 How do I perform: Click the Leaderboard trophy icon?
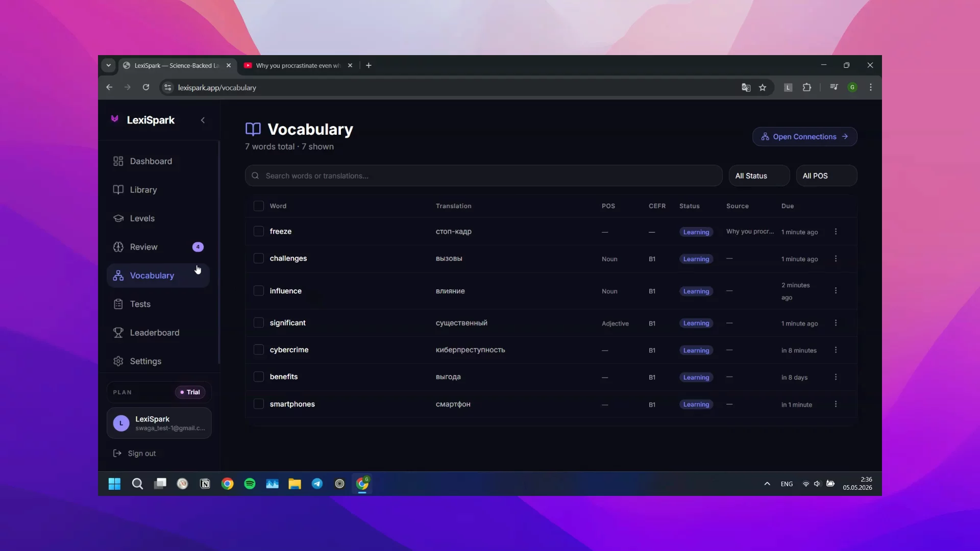pos(118,333)
